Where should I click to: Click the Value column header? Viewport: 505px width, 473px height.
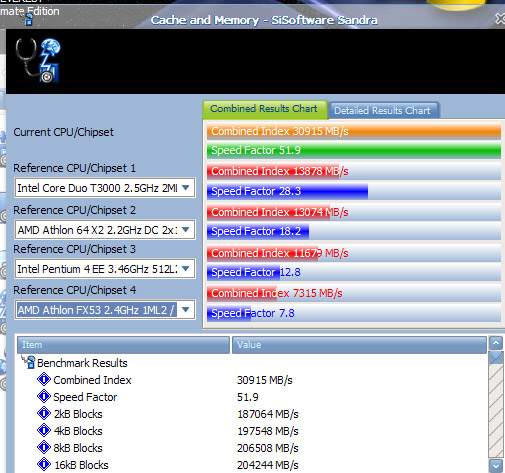(x=359, y=345)
